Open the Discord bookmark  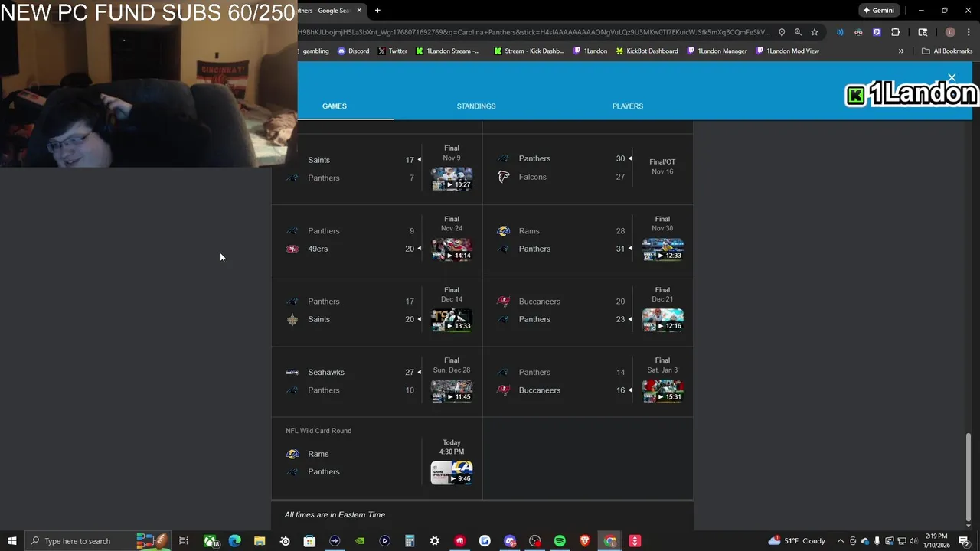(354, 51)
